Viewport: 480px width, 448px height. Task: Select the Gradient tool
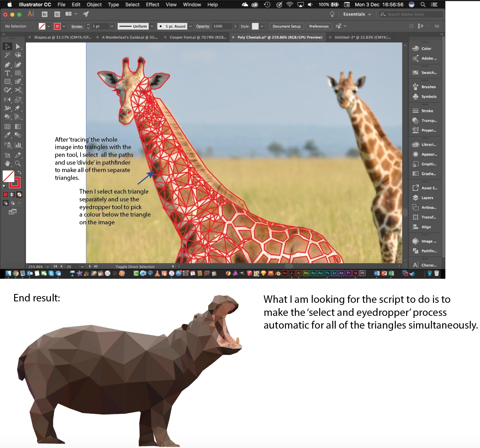tap(18, 126)
